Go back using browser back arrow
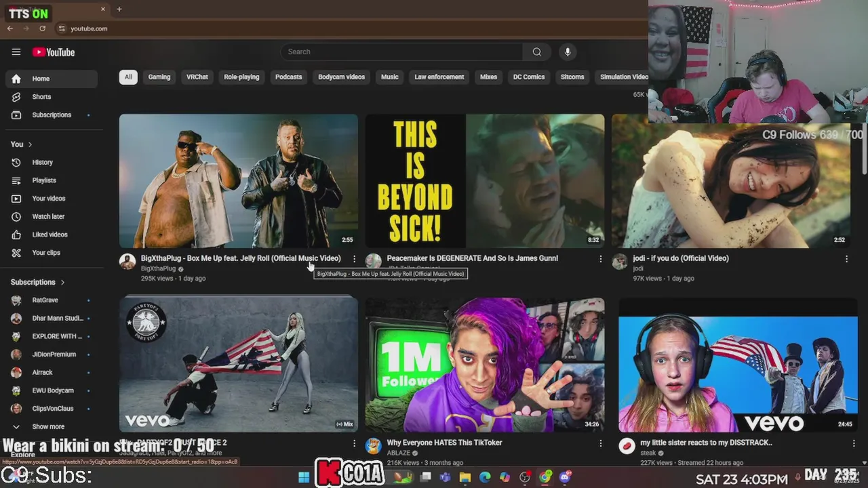868x488 pixels. point(10,28)
